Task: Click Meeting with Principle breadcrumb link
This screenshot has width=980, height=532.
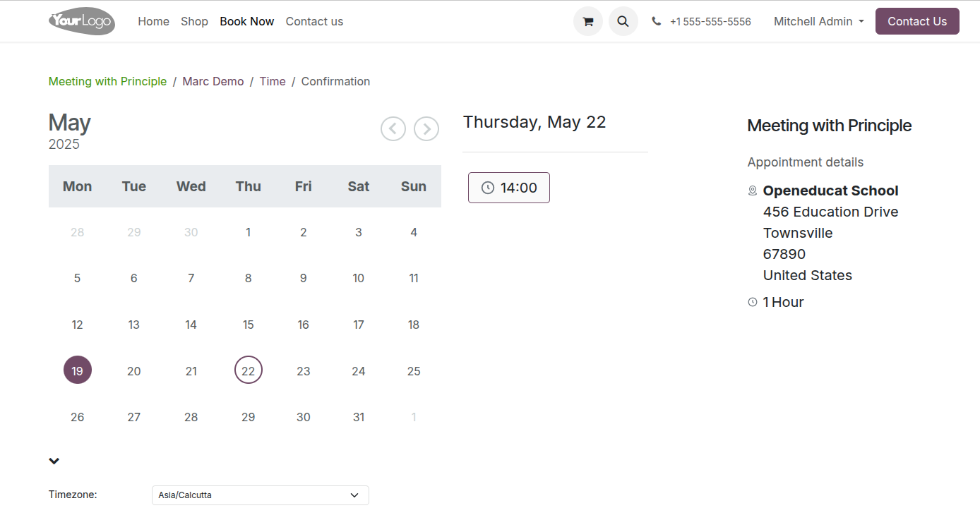Action: (x=107, y=81)
